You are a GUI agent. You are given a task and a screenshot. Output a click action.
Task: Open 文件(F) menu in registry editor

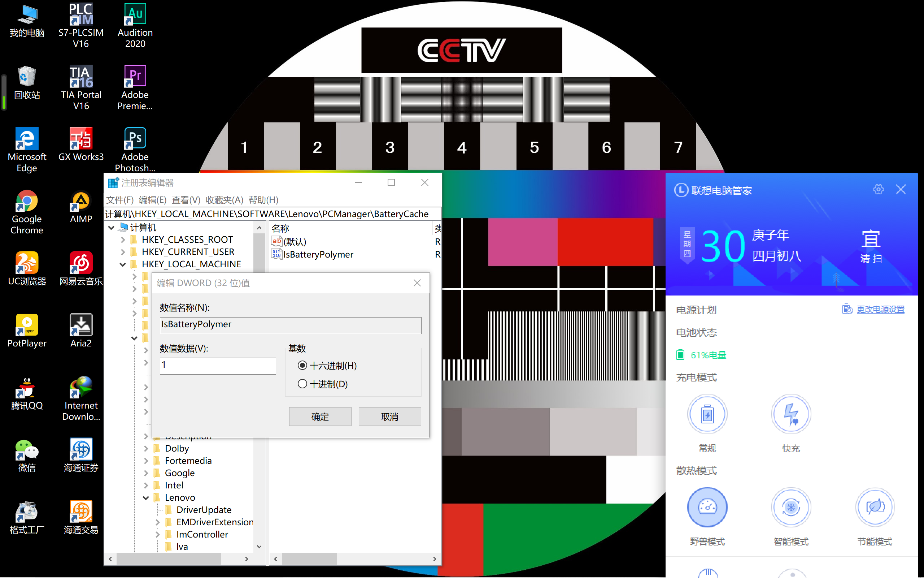pyautogui.click(x=120, y=200)
